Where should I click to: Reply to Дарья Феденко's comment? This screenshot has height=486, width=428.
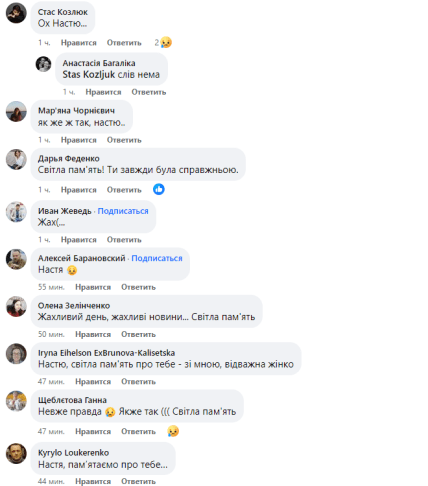pyautogui.click(x=124, y=190)
